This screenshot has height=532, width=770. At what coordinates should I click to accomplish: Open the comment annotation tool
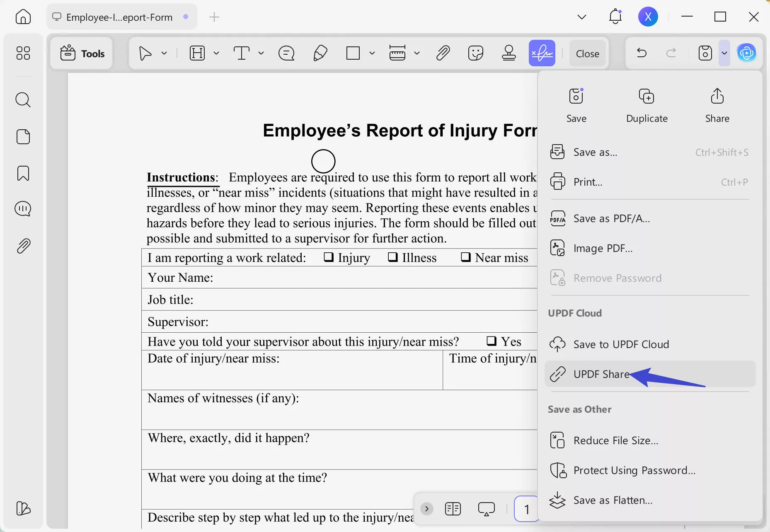pos(286,53)
